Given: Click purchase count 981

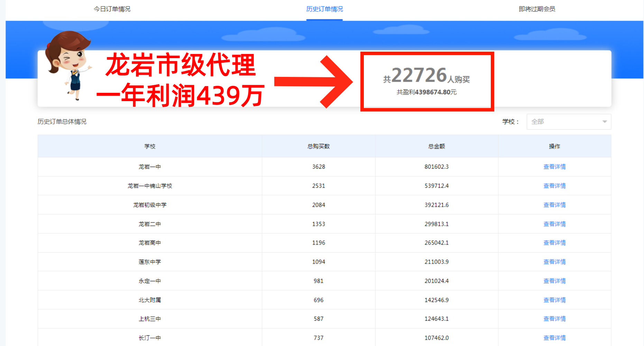Looking at the screenshot, I should point(319,281).
